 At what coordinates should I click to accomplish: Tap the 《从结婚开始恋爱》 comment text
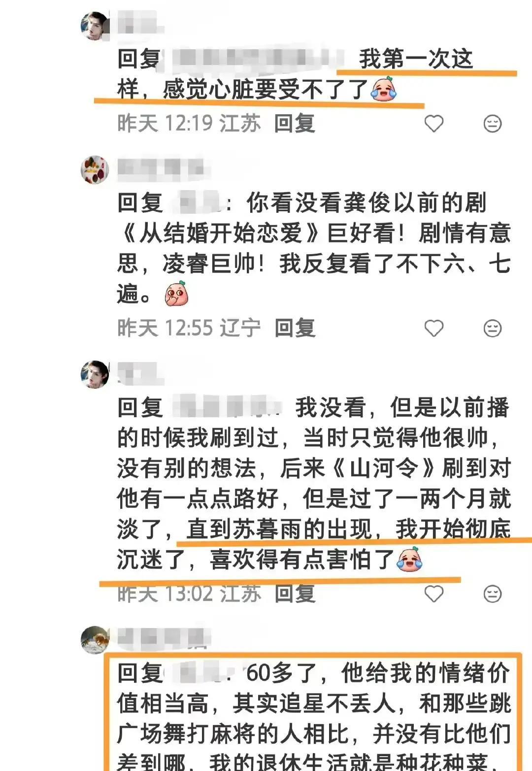point(314,249)
